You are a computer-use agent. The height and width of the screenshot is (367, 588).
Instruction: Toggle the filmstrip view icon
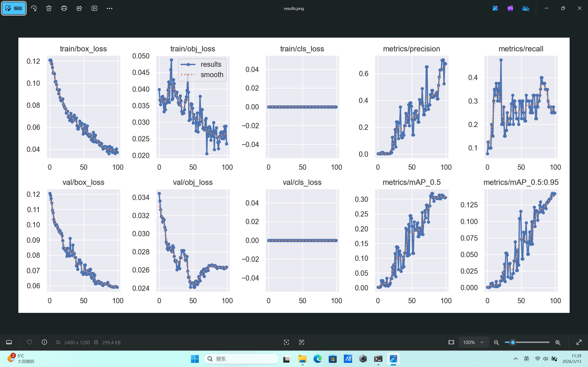9,342
